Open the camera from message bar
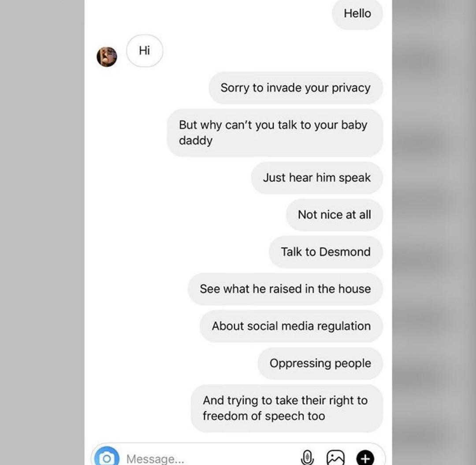Viewport: 476px width, 465px height. [x=107, y=458]
